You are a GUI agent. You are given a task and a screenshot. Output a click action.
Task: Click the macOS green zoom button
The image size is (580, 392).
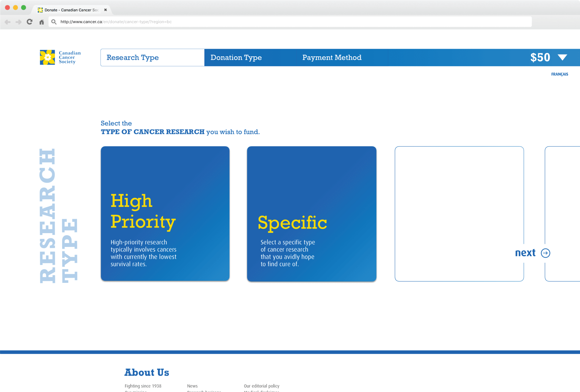[x=23, y=8]
